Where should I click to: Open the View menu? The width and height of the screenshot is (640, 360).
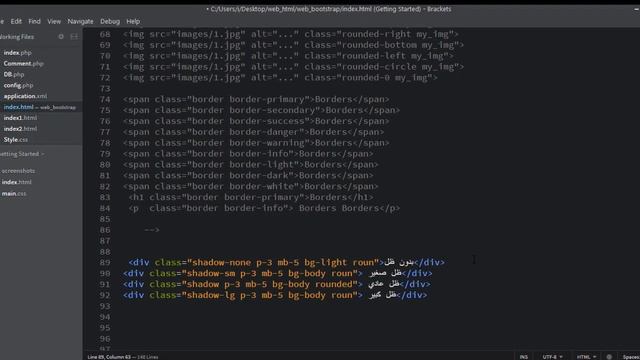point(54,21)
